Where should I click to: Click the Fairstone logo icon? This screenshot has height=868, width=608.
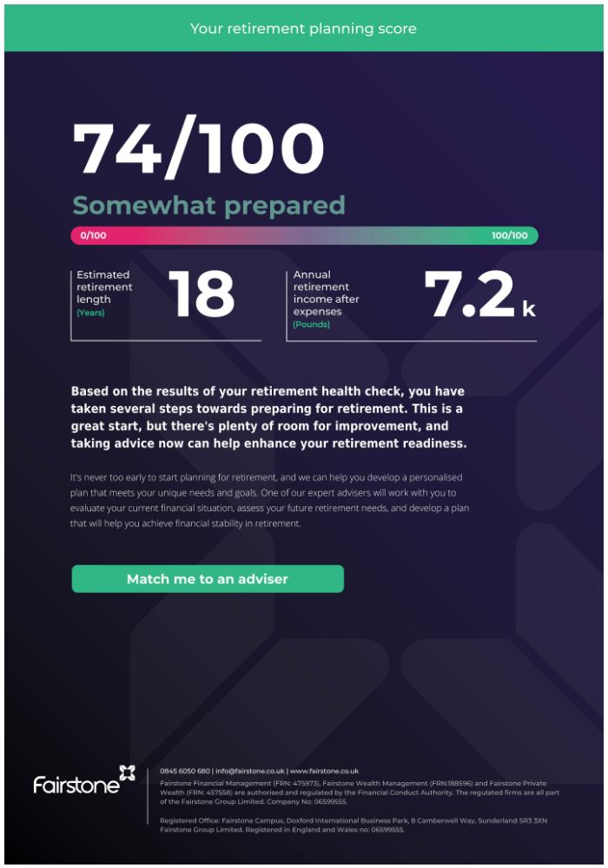coord(83,780)
